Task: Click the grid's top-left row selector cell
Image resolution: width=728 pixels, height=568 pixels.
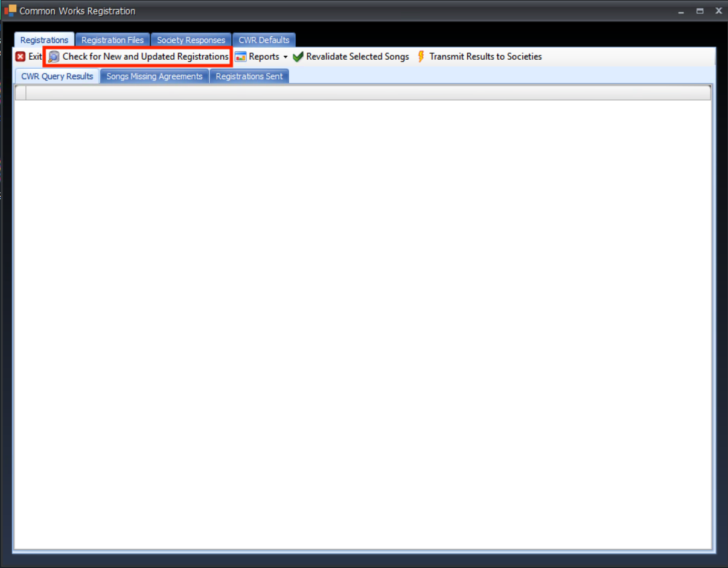Action: pos(21,92)
